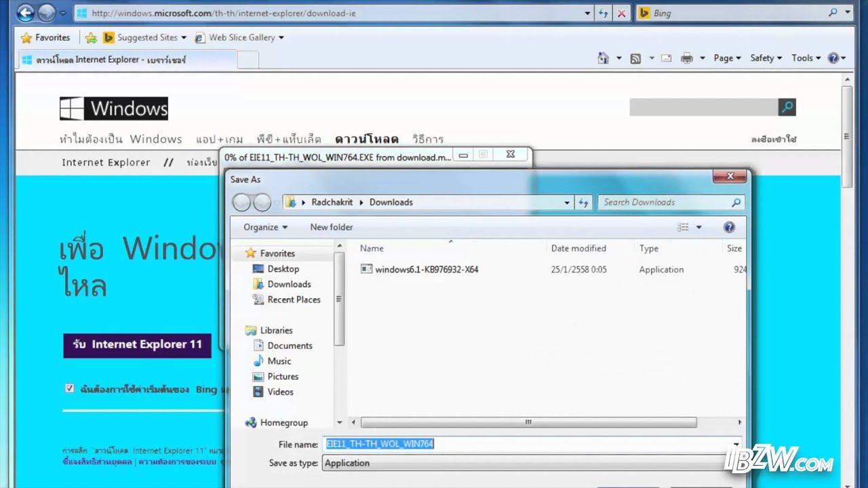Click the IE address bar refresh icon
The width and height of the screenshot is (868, 488).
coord(603,13)
